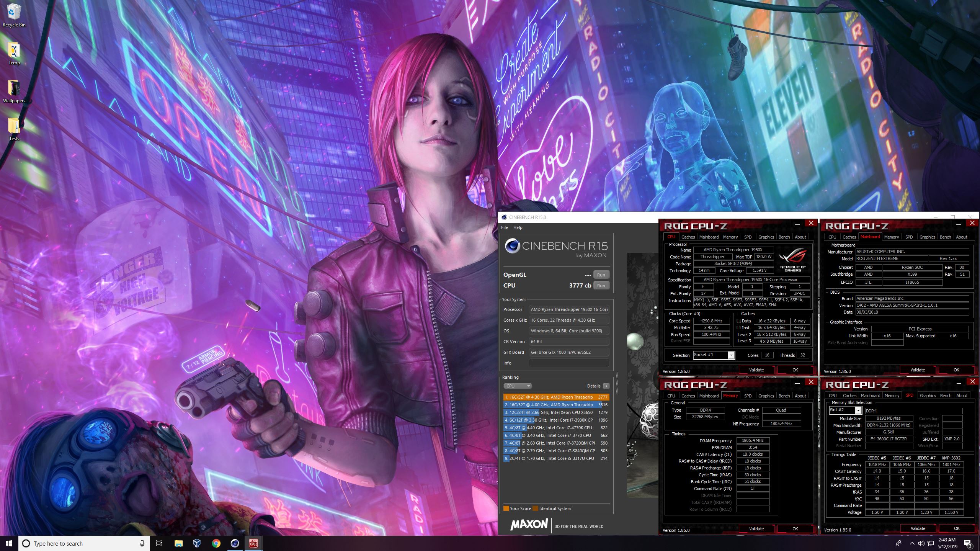Switch to Caches tab in CPU window

688,237
